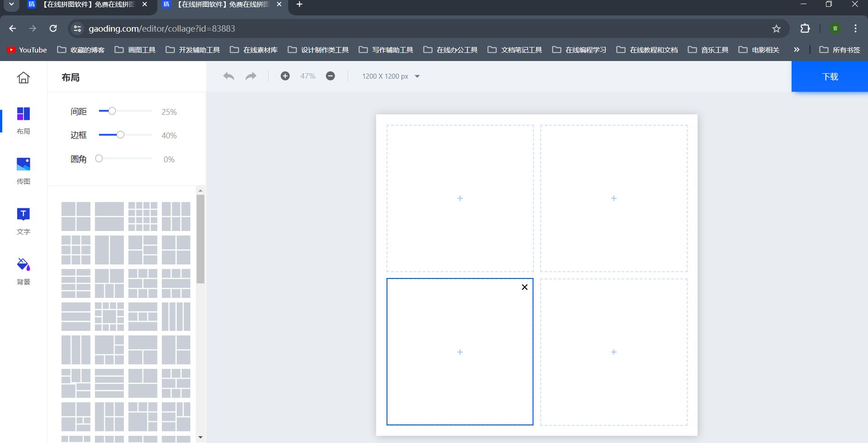Choose the center-square ring layout
The image size is (868, 443).
[x=109, y=317]
